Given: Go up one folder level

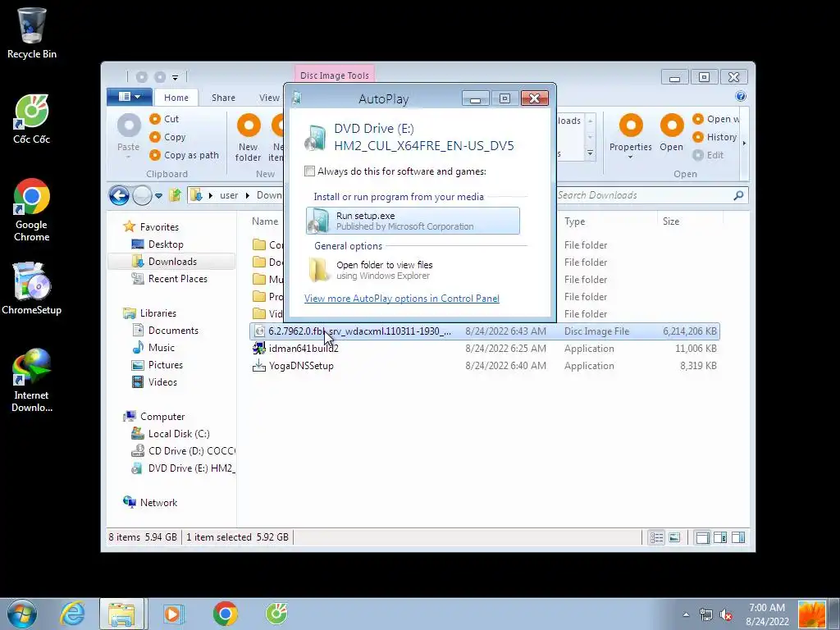Looking at the screenshot, I should point(175,195).
